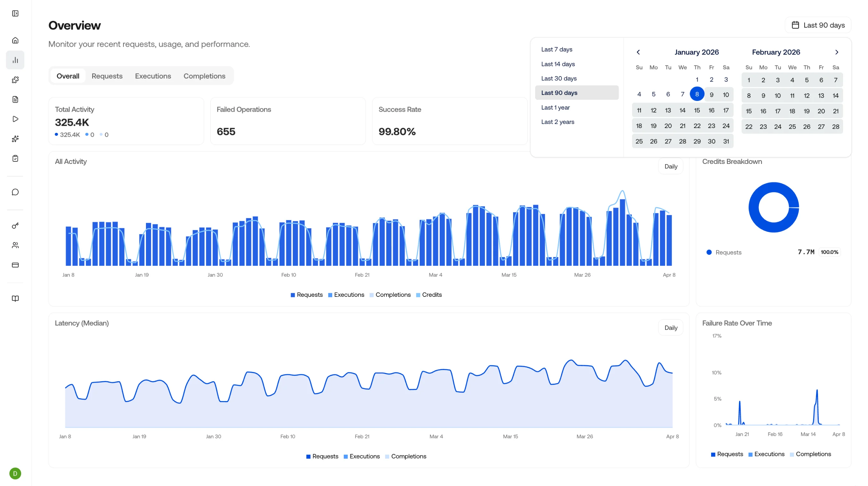The width and height of the screenshot is (868, 486).
Task: Go to previous month in calendar
Action: (x=638, y=52)
